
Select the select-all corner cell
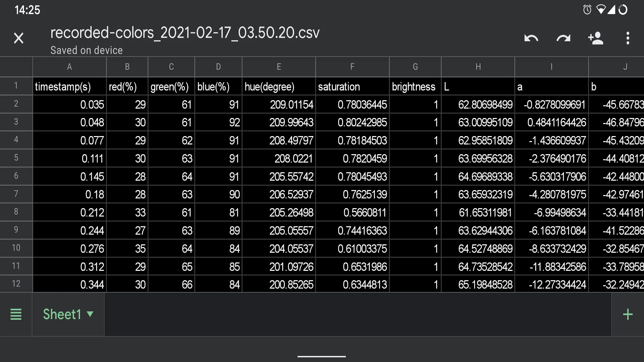16,67
